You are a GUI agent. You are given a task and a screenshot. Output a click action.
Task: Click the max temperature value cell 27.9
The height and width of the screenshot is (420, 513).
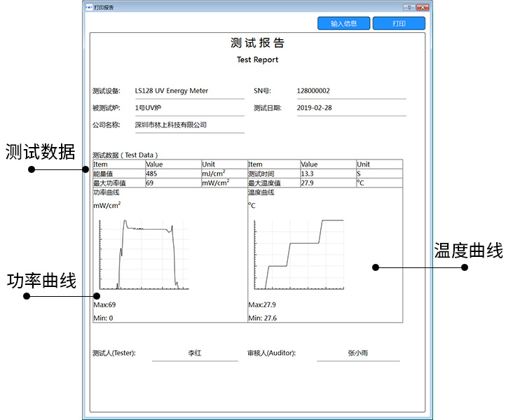point(328,183)
